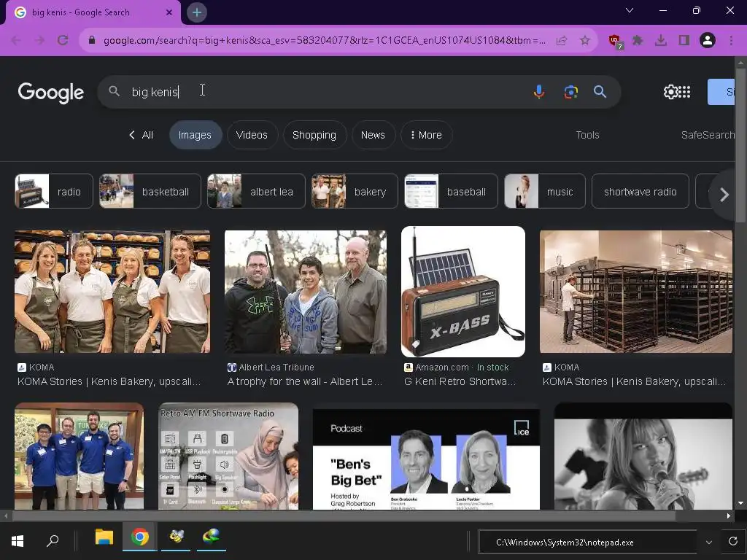
Task: Open the More search filters menu
Action: point(426,135)
